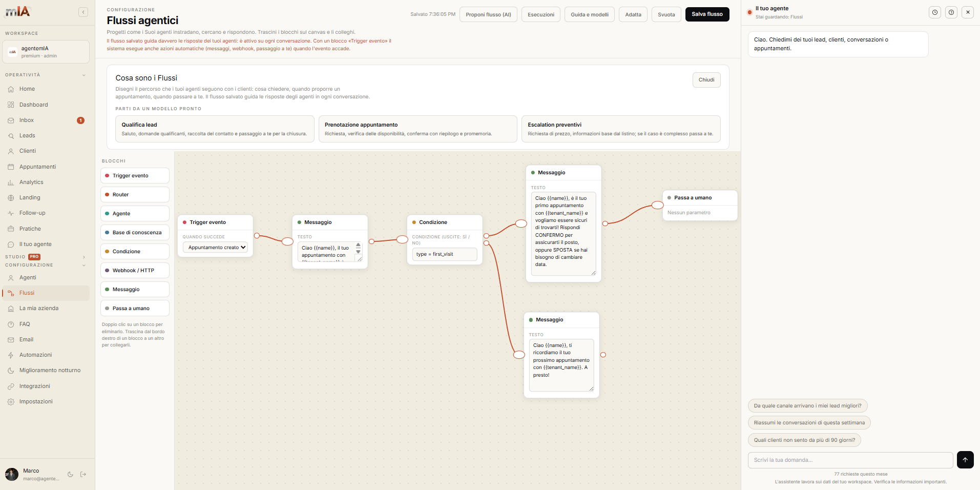980x490 pixels.
Task: Open the help question icon in agent panel
Action: pyautogui.click(x=951, y=12)
